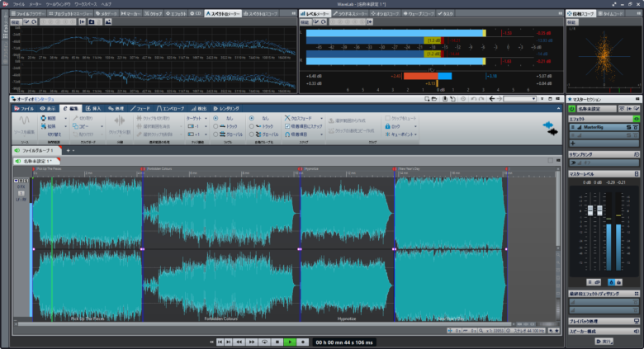Toggle the Master Section power button
This screenshot has width=644, height=349.
coord(571,108)
